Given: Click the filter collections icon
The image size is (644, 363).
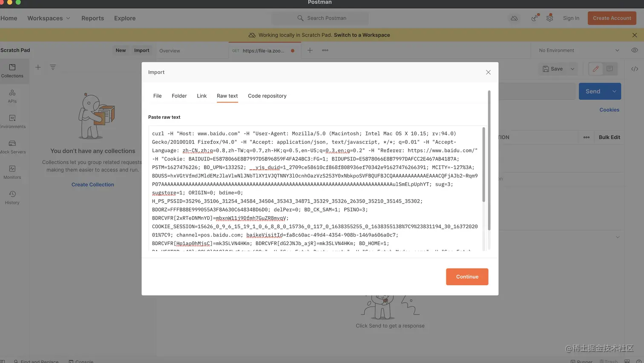Looking at the screenshot, I should coord(53,67).
